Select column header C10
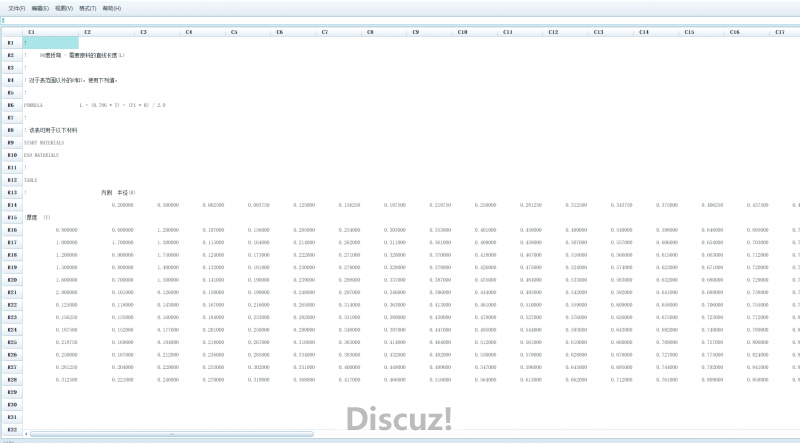 point(462,32)
